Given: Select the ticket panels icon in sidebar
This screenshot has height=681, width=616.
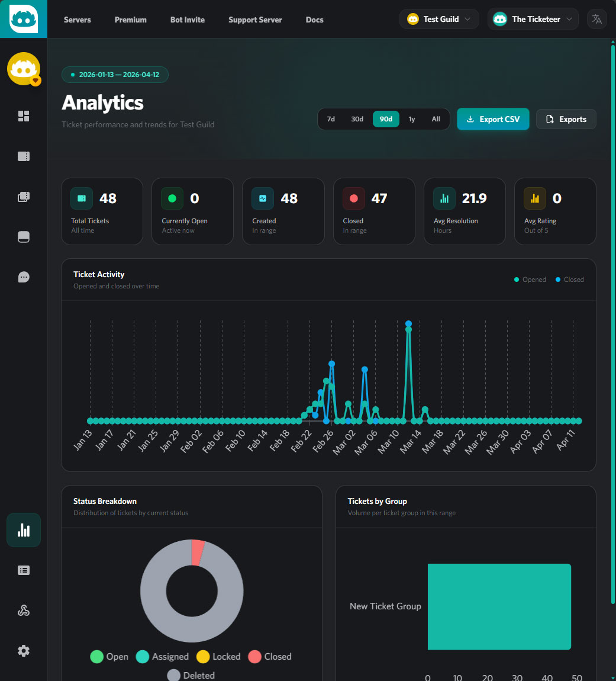Looking at the screenshot, I should pos(23,156).
